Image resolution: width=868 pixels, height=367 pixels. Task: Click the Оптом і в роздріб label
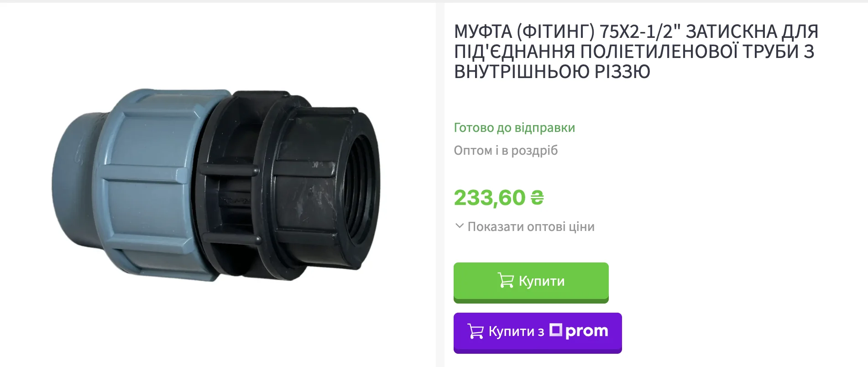506,150
